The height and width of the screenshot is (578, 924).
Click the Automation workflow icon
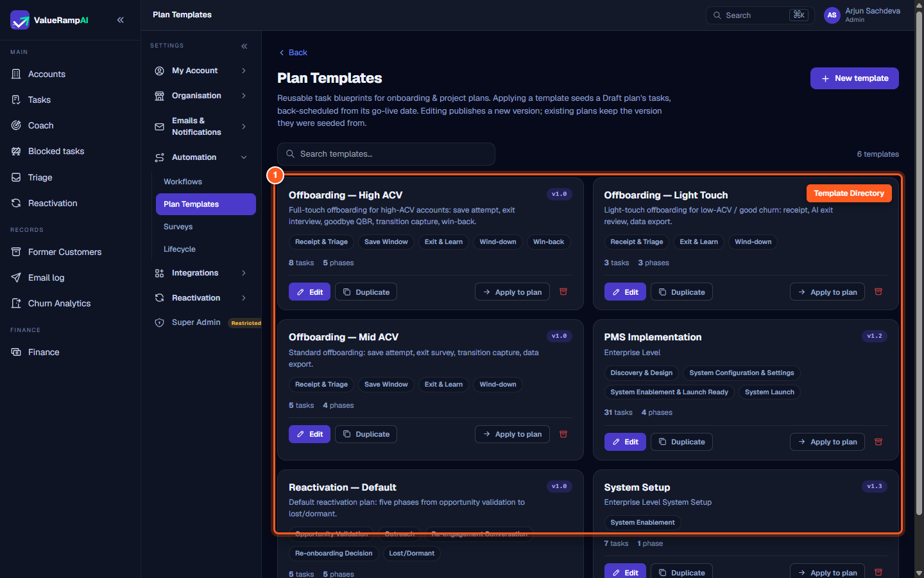[x=160, y=157]
